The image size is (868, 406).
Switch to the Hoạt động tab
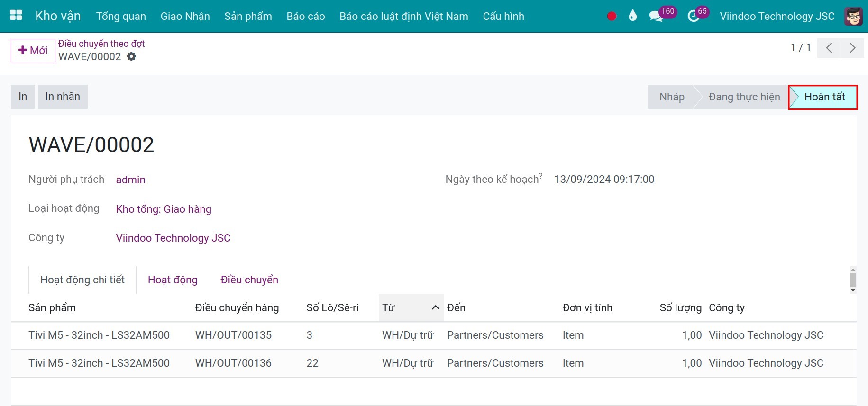point(173,280)
